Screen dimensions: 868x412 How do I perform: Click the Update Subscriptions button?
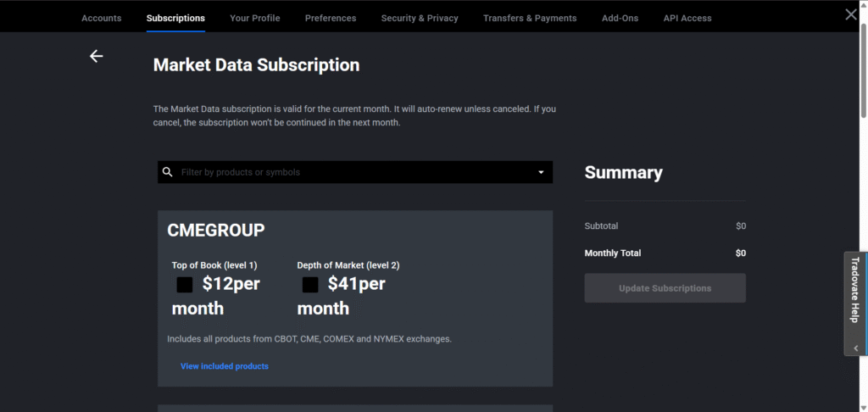point(665,288)
